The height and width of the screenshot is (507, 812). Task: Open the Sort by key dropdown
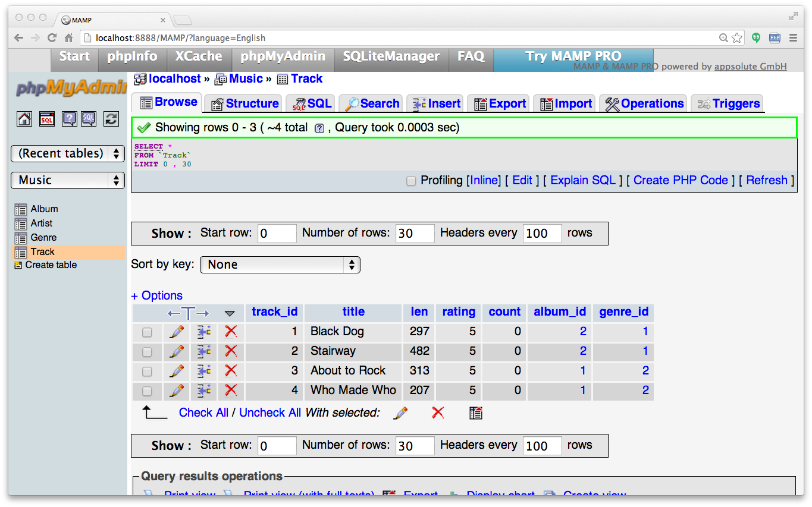point(280,264)
